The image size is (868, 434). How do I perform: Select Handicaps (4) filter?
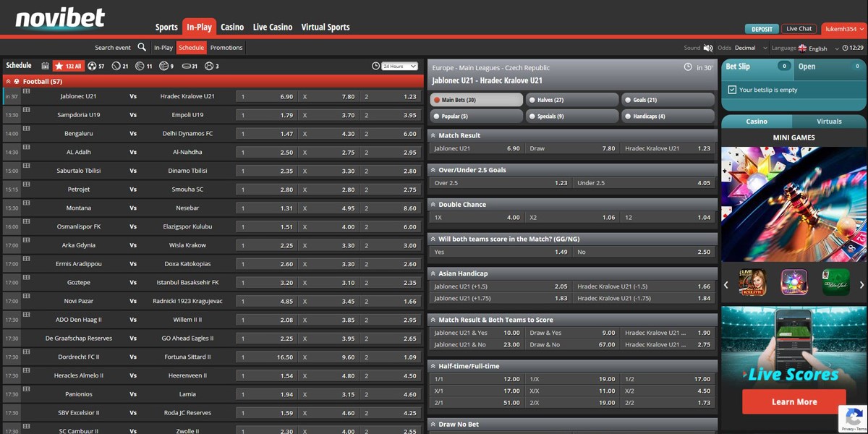[668, 116]
